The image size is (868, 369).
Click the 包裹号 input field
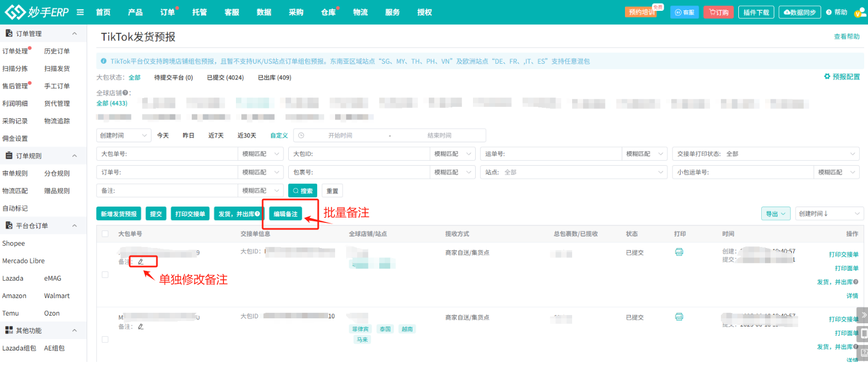click(359, 172)
